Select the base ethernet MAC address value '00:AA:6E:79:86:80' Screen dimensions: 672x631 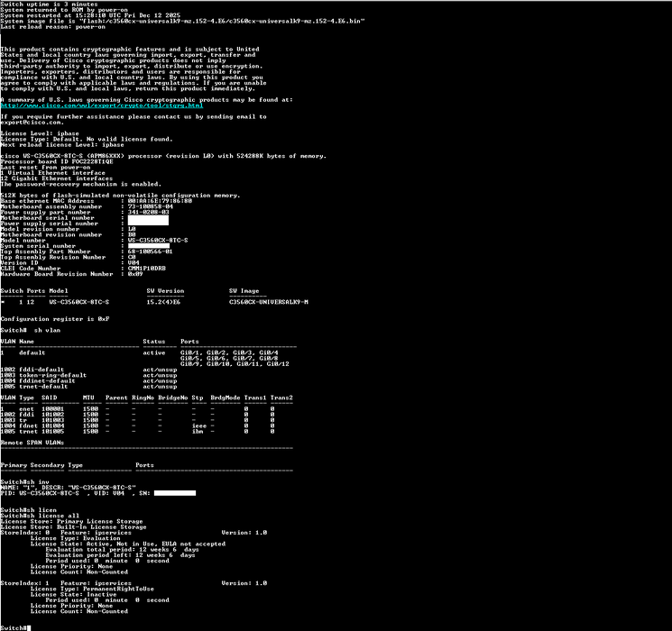pos(160,201)
